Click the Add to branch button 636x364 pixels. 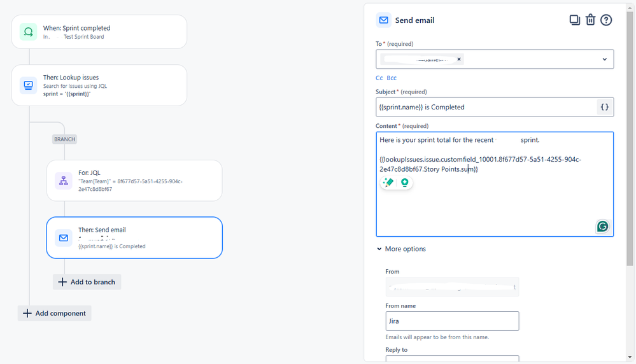(87, 282)
